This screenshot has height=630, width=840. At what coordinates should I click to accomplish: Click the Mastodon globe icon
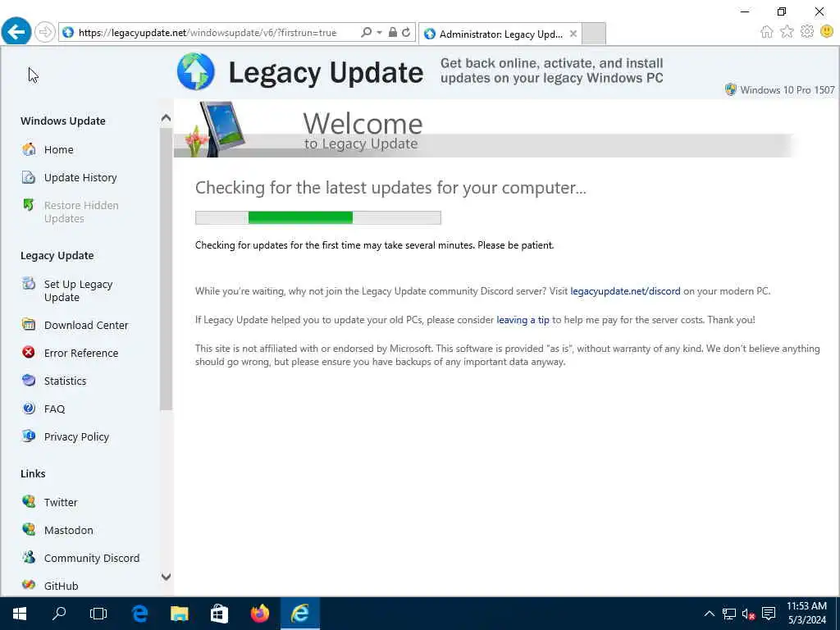tap(29, 529)
